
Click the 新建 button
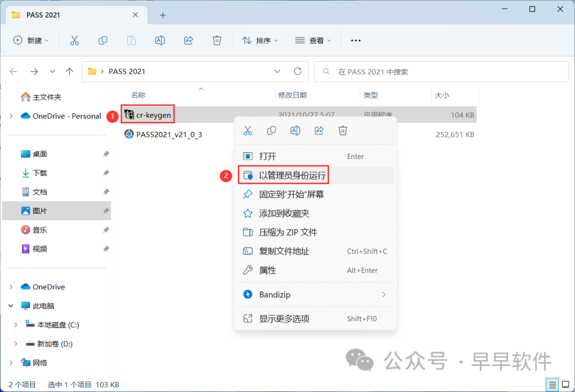pyautogui.click(x=31, y=40)
